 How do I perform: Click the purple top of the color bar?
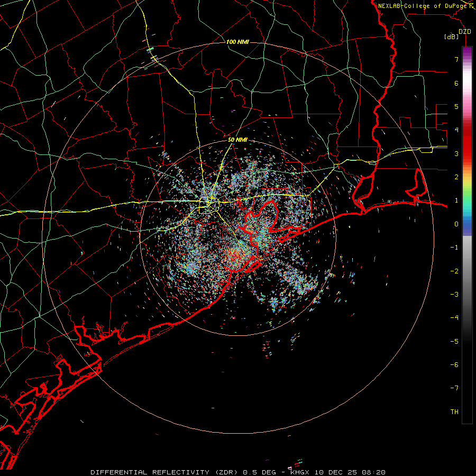tap(467, 52)
